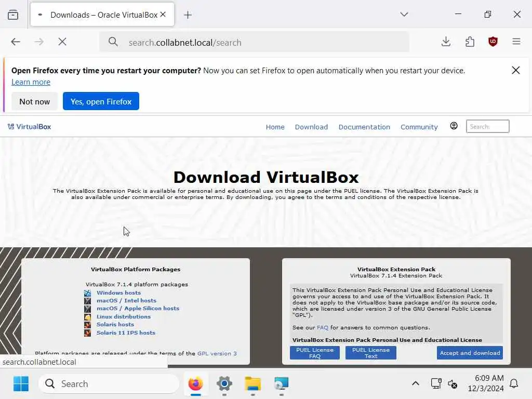Focus the address bar URL field

click(255, 42)
